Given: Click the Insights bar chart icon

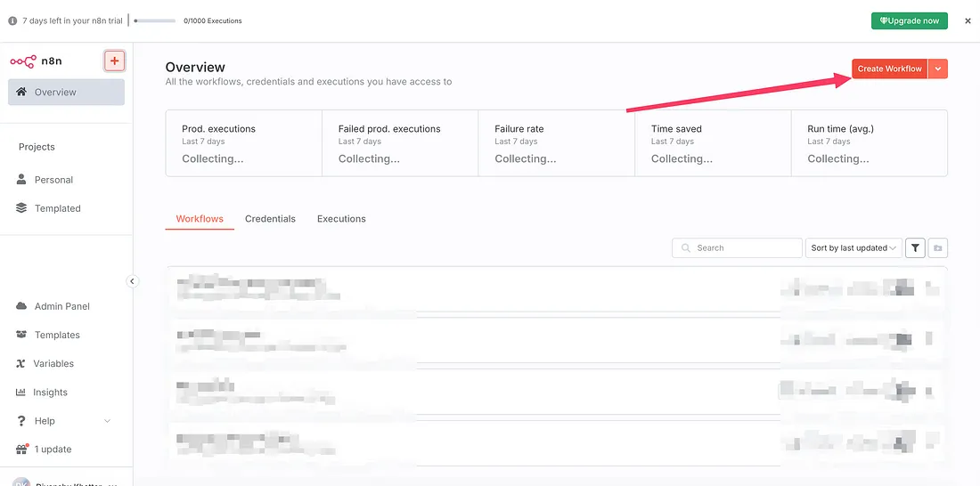Looking at the screenshot, I should tap(20, 393).
